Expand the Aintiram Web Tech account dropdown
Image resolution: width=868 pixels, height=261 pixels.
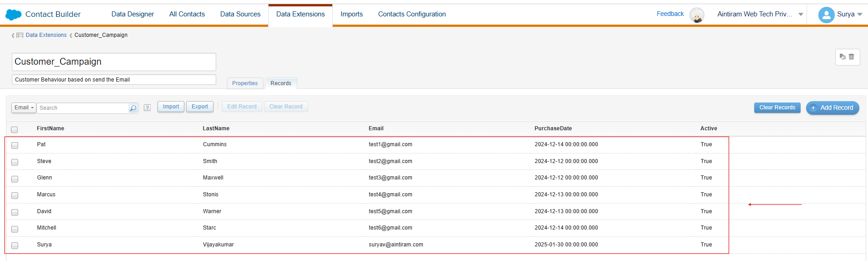[801, 15]
